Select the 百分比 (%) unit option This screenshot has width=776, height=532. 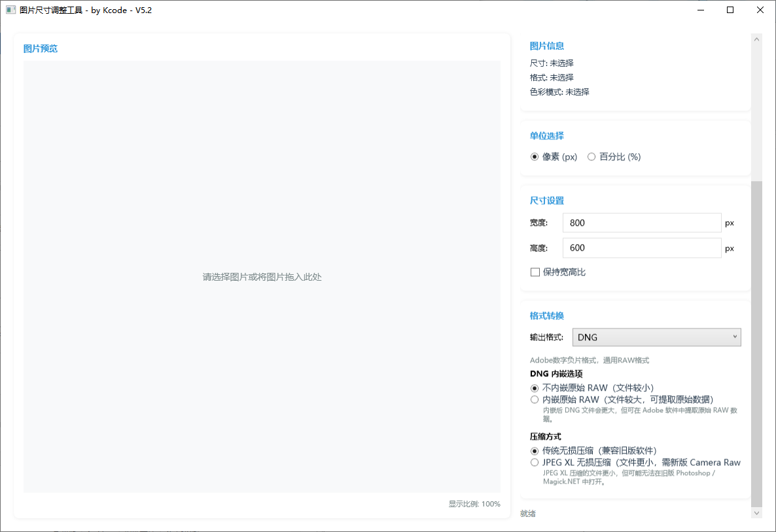tap(591, 156)
